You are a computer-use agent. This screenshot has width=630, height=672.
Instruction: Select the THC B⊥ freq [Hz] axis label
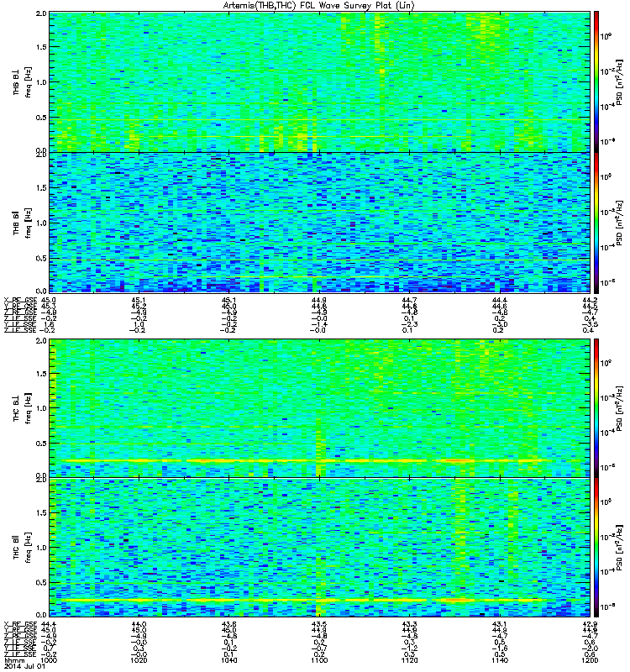pyautogui.click(x=23, y=408)
